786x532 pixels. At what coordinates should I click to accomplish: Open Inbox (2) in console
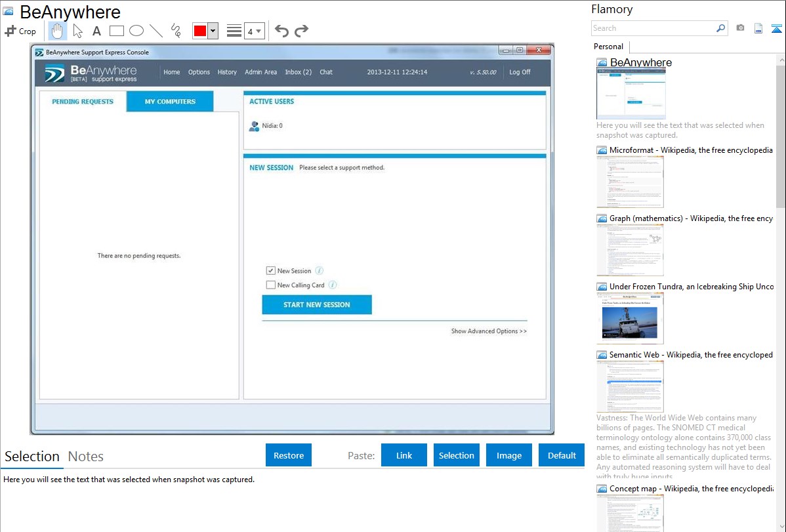(299, 72)
